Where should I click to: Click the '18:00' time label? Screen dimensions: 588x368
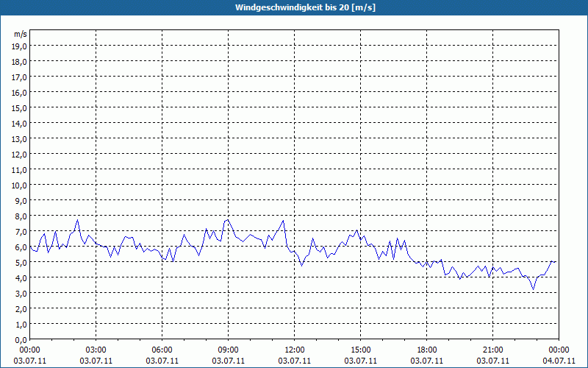(427, 350)
